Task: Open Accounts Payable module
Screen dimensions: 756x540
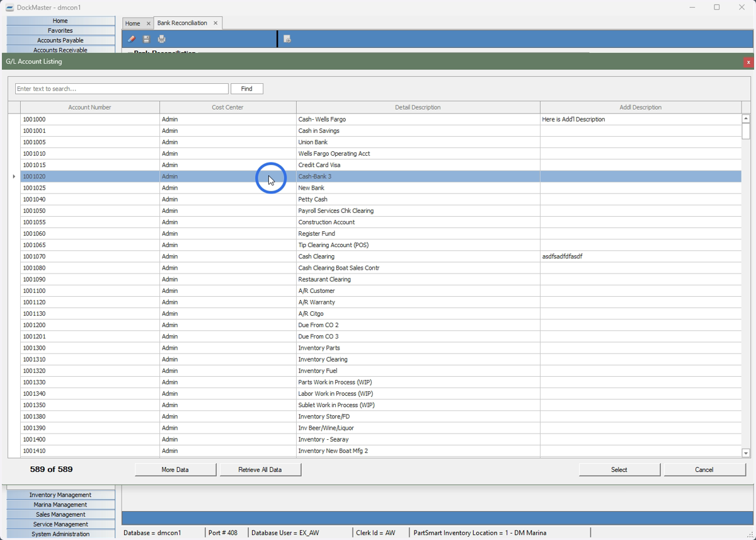Action: pos(60,40)
